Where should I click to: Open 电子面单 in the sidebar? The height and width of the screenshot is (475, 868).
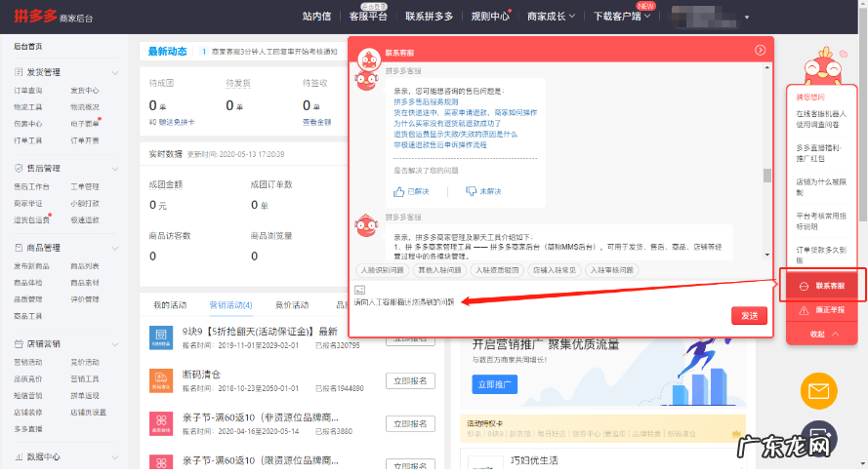(85, 124)
